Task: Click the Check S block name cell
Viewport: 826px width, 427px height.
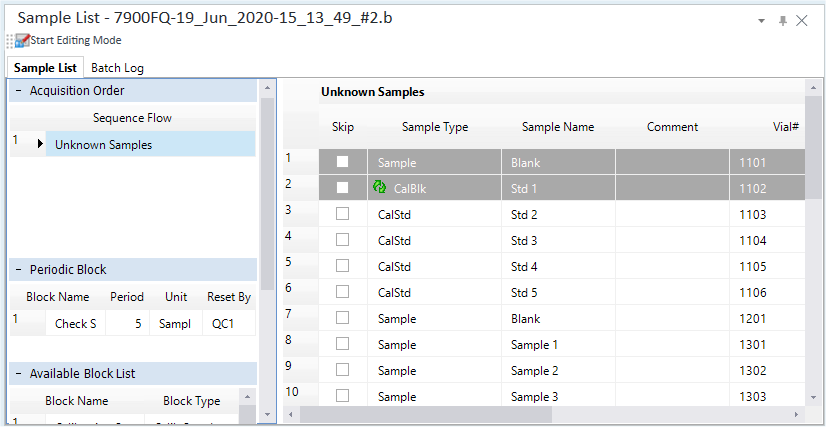Action: coord(75,323)
